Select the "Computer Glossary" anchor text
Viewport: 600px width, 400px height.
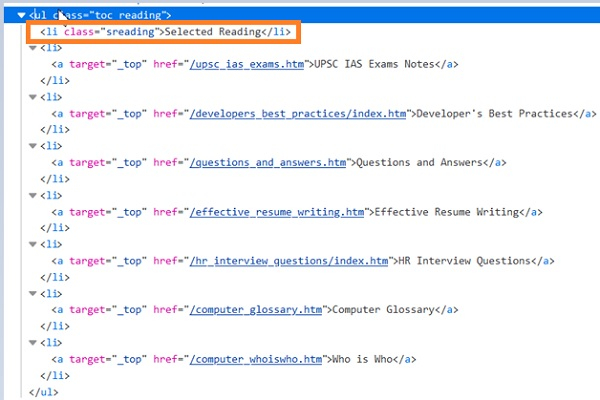383,310
